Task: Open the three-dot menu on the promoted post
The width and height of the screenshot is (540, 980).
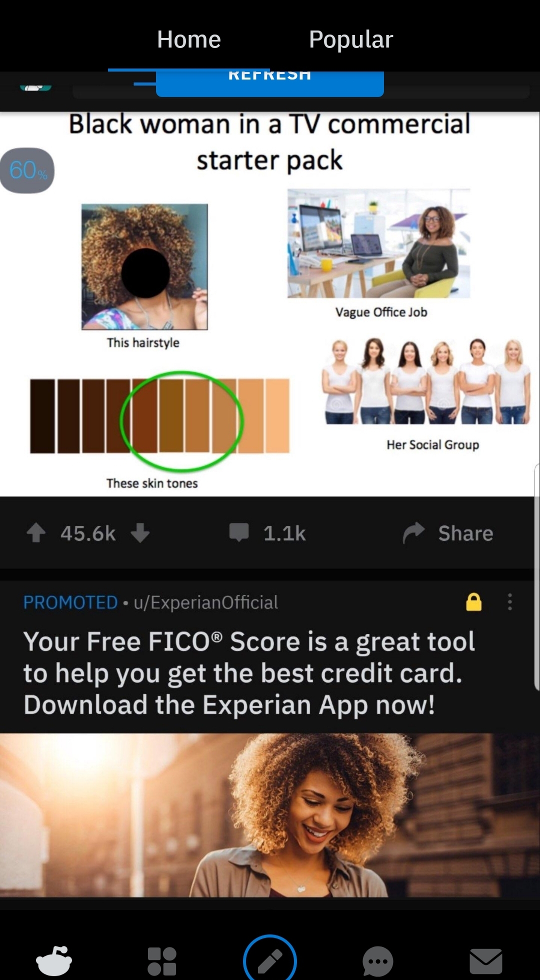Action: [x=509, y=602]
